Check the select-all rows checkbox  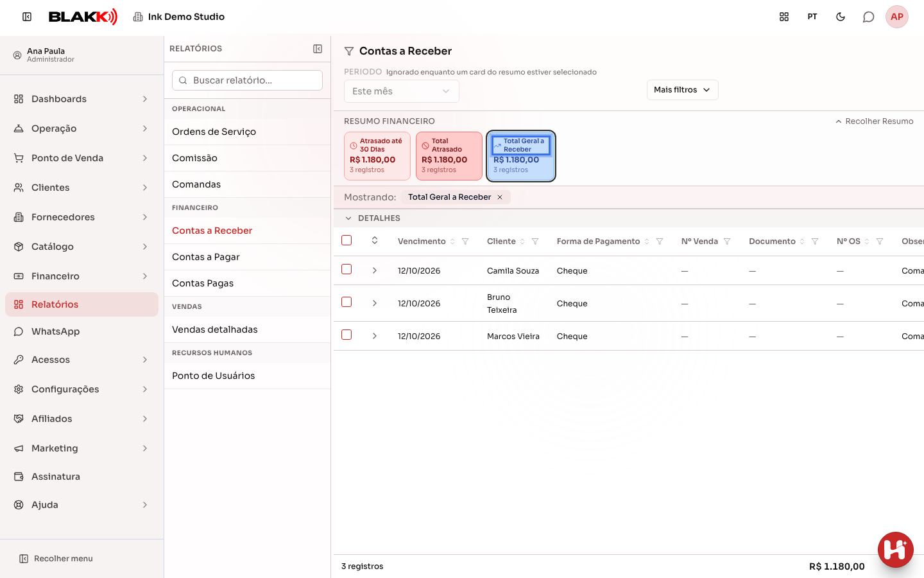(346, 240)
